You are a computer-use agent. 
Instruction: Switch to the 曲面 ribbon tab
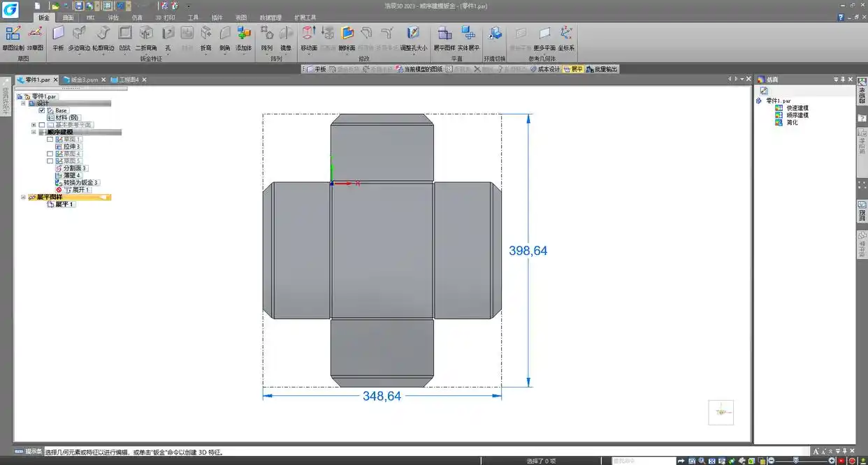68,17
